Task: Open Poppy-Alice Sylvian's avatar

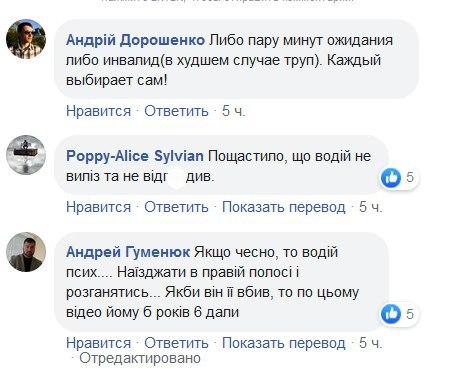Action: pyautogui.click(x=26, y=155)
